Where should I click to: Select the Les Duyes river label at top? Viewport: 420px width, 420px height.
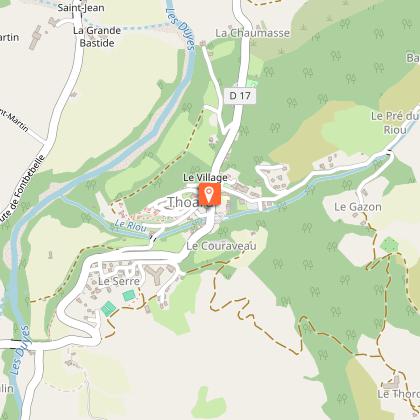coord(180,28)
